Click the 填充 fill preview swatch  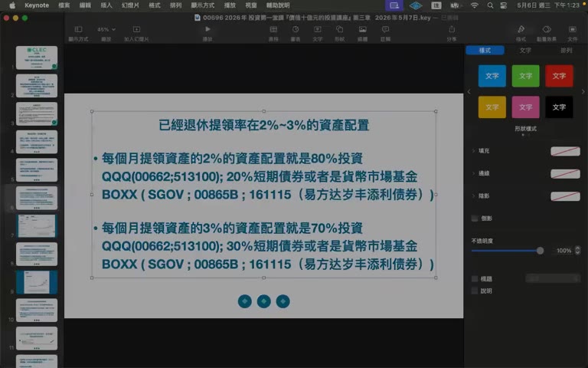tap(565, 151)
